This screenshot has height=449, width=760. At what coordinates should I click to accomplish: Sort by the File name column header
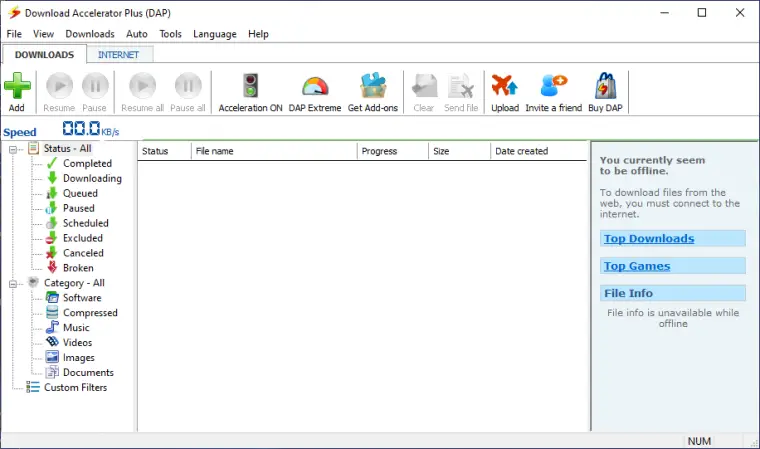pos(274,151)
